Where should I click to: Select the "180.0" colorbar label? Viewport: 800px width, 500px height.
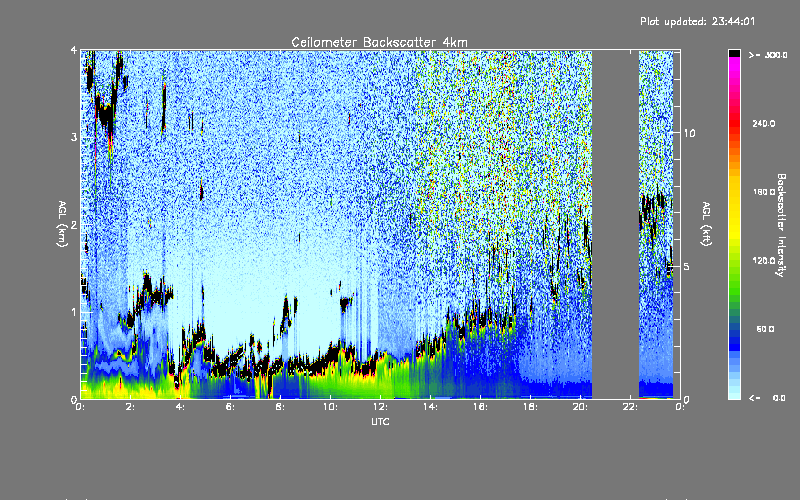pos(764,192)
